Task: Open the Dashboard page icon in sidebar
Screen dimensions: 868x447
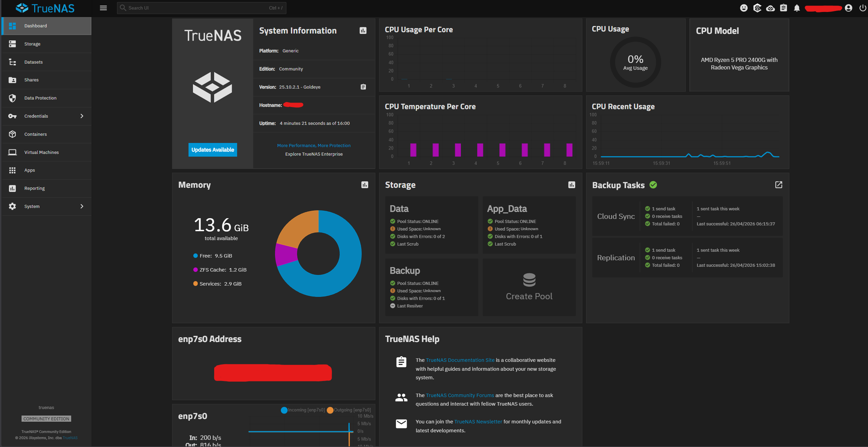Action: (x=12, y=26)
